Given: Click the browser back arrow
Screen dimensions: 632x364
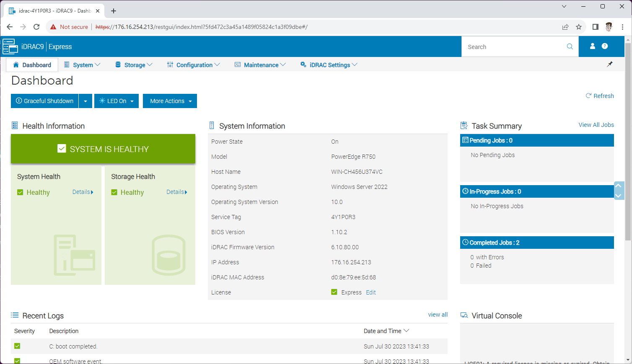Looking at the screenshot, I should coord(10,27).
